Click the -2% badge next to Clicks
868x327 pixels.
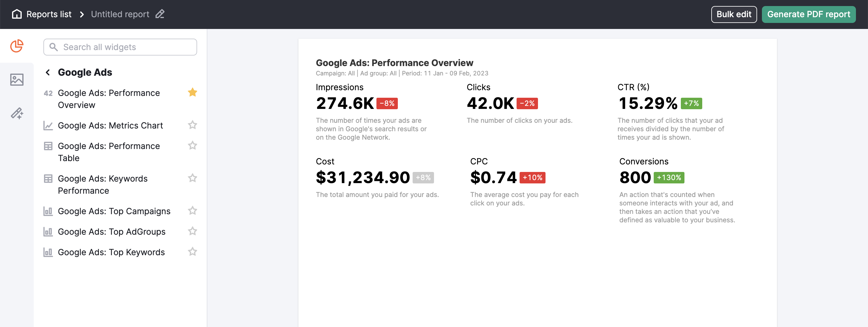coord(527,103)
